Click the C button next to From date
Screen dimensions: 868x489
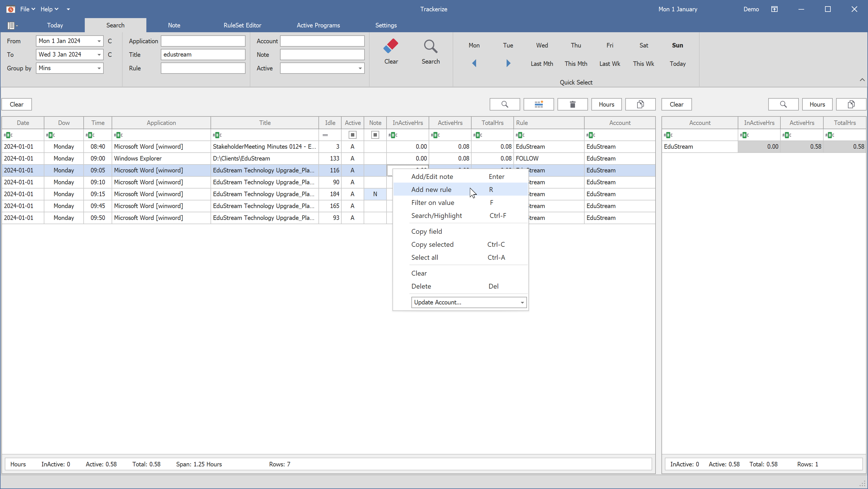[110, 41]
